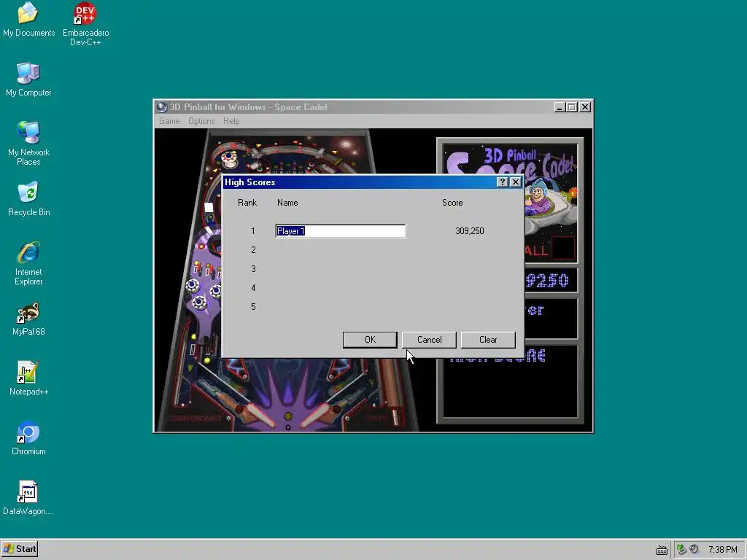747x560 pixels.
Task: Click Cancel in High Scores dialog
Action: [x=429, y=340]
